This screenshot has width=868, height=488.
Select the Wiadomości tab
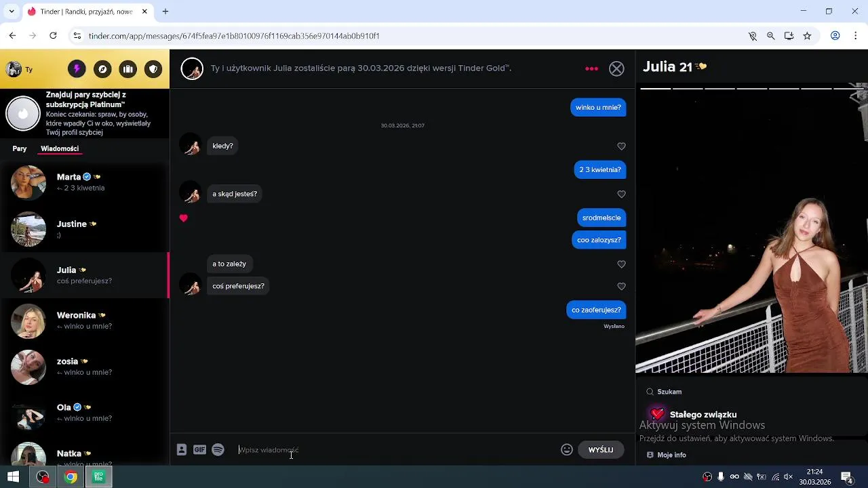60,148
